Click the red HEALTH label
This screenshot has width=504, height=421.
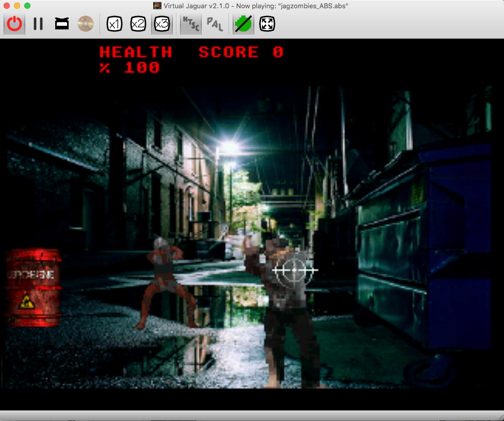coord(136,52)
